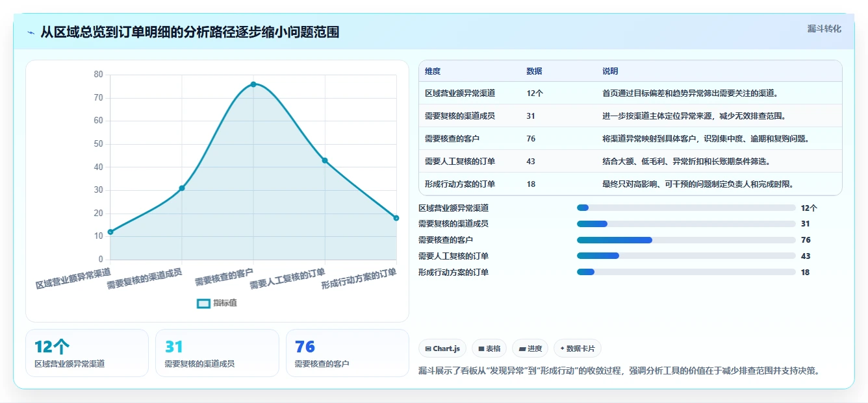
Task: Click description starting 将渠道异常映射
Action: coord(706,139)
